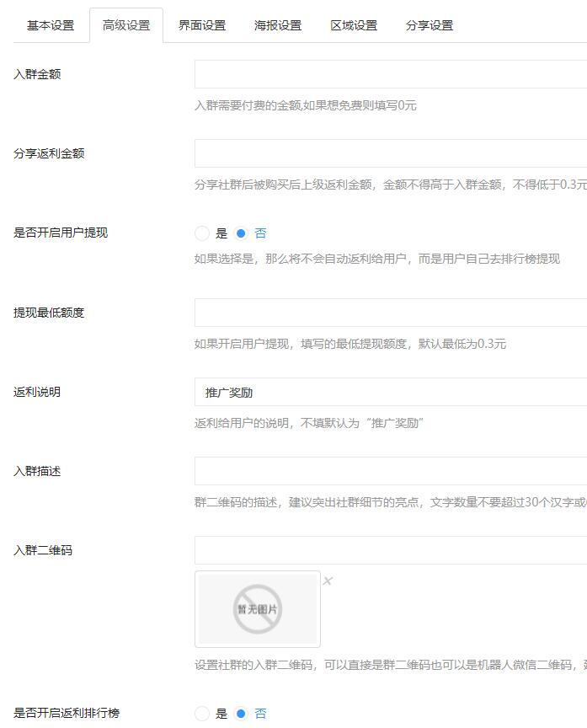Click hint text starting 群二维码的描述
The height and width of the screenshot is (728, 587).
click(391, 503)
